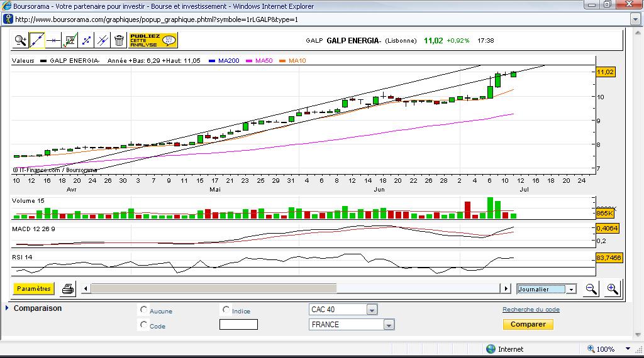Click Publiez cette analyse button
This screenshot has width=644, height=358.
pos(153,40)
